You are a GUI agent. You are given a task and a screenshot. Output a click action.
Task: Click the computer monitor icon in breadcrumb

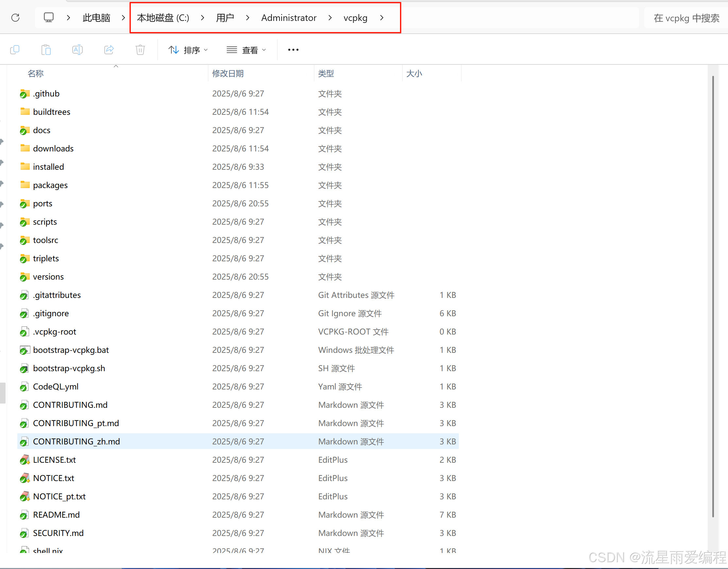pos(49,18)
